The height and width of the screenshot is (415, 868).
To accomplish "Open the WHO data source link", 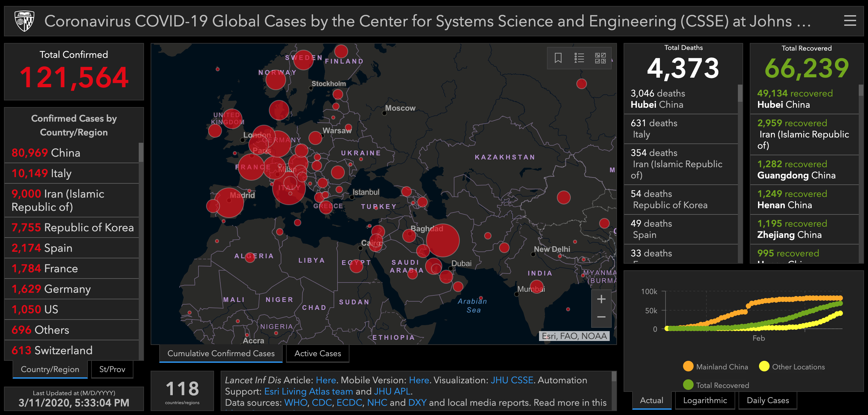I will coord(296,402).
